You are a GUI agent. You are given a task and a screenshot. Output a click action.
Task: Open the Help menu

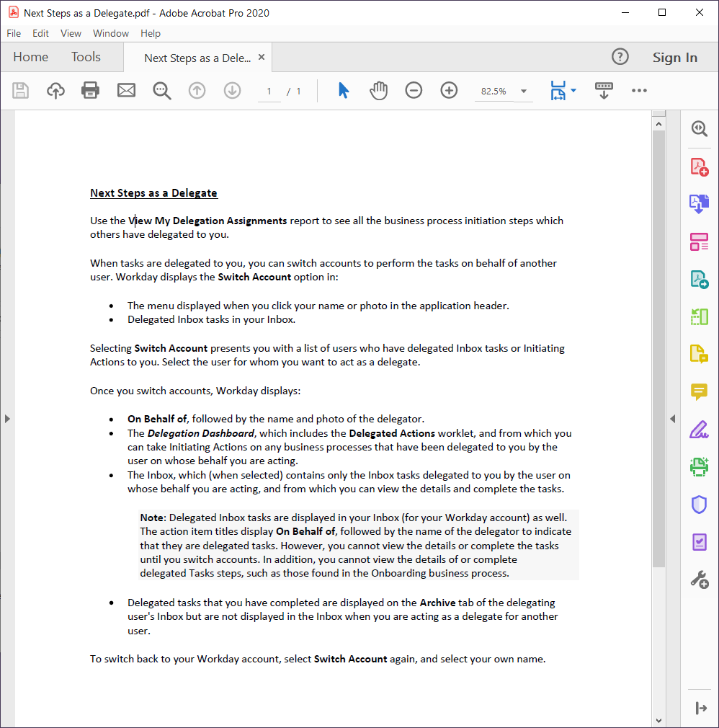[x=151, y=33]
